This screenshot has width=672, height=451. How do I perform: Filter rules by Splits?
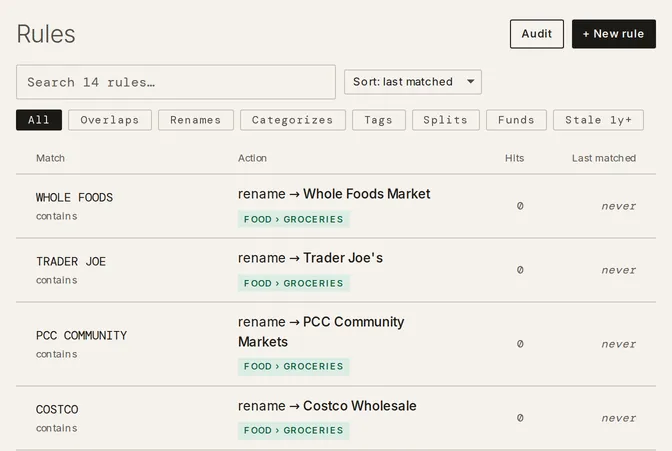point(446,120)
